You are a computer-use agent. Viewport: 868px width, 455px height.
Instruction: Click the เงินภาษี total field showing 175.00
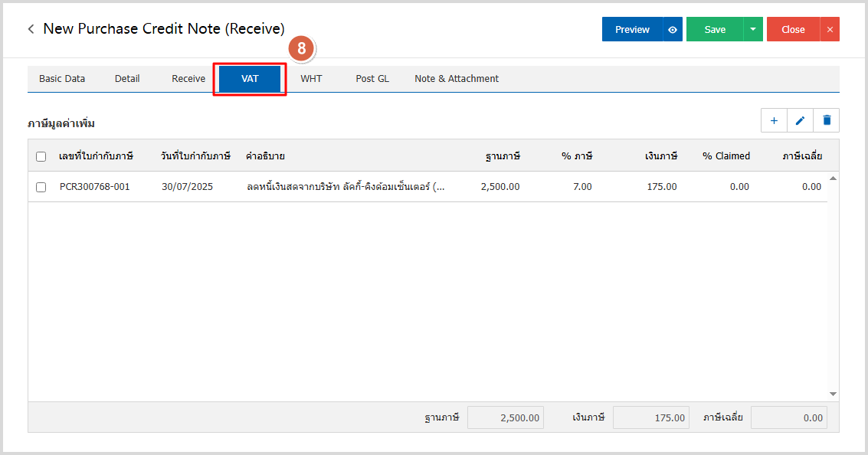point(651,417)
